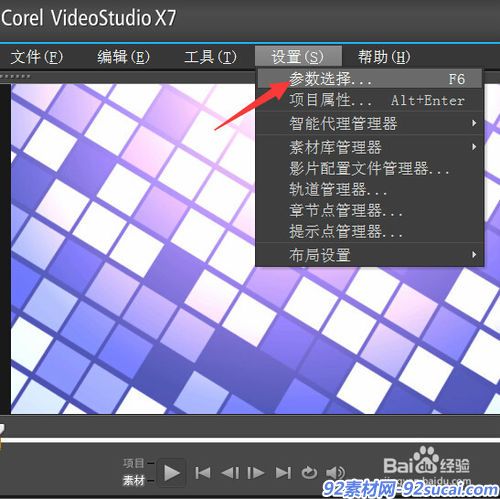
Task: Open 影片配置文件管理器... entry
Action: coord(370,168)
